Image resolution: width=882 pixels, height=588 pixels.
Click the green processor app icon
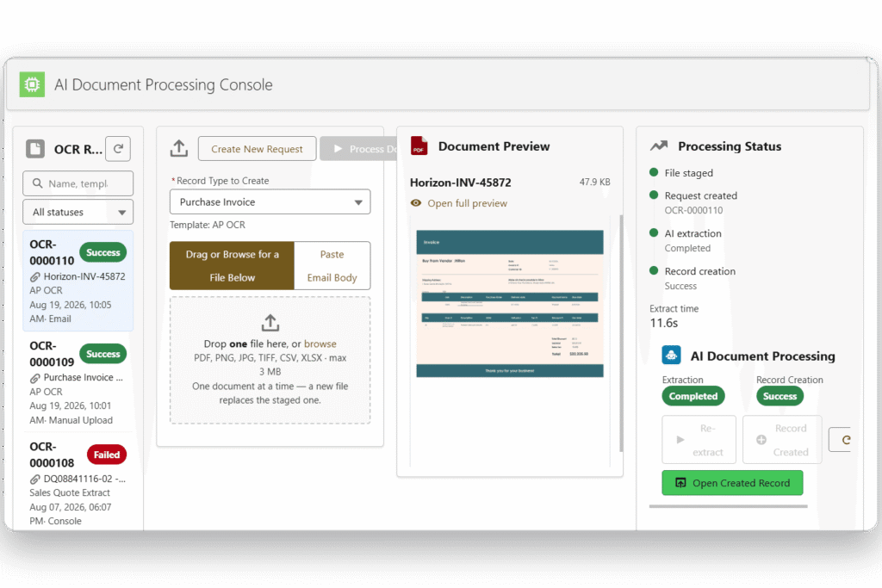pos(32,84)
